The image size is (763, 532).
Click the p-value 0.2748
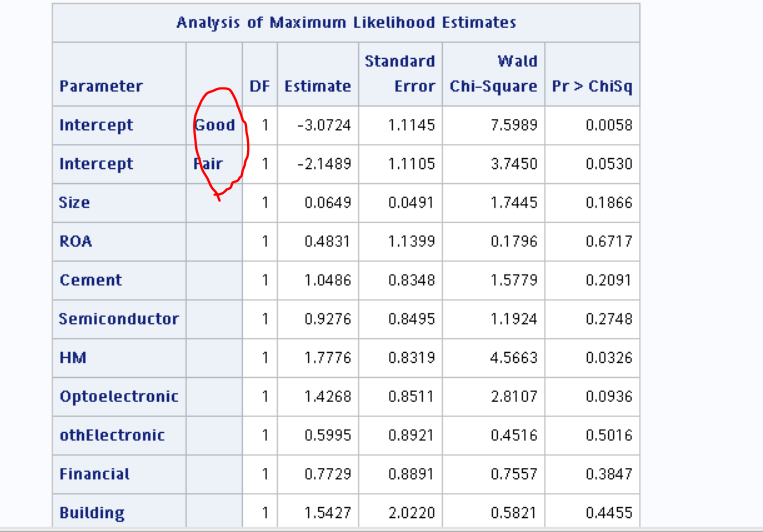pyautogui.click(x=609, y=319)
